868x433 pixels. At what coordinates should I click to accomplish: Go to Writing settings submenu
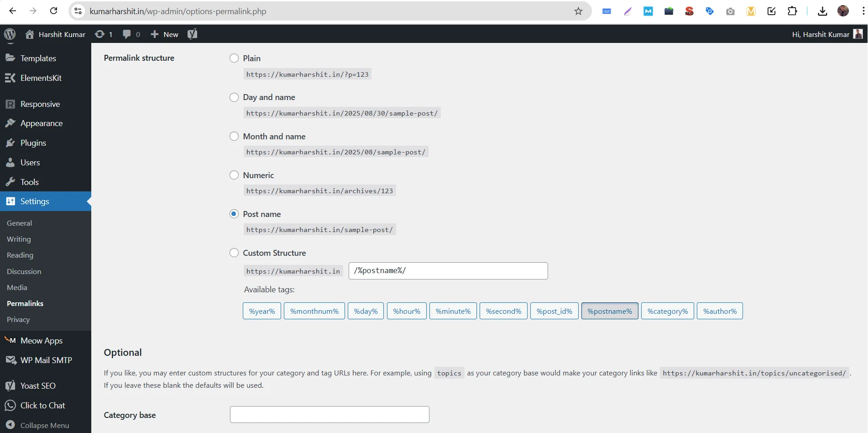[x=19, y=239]
